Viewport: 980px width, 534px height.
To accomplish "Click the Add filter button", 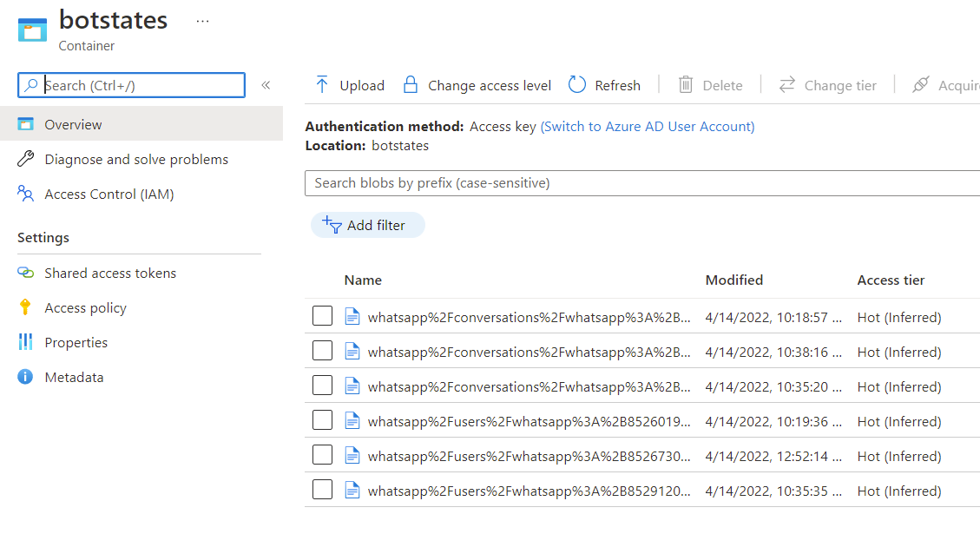I will point(367,225).
